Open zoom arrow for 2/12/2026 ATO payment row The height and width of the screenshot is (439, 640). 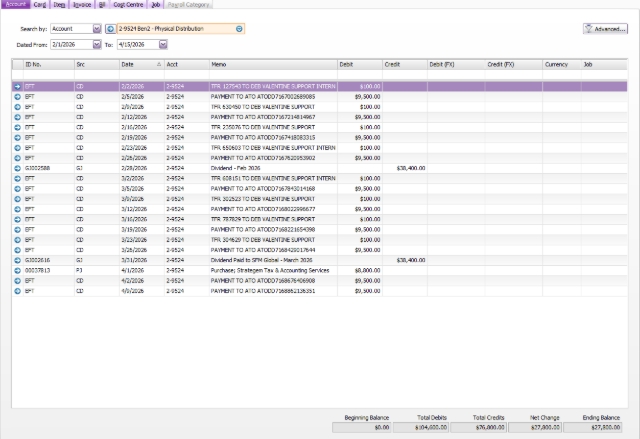(17, 117)
